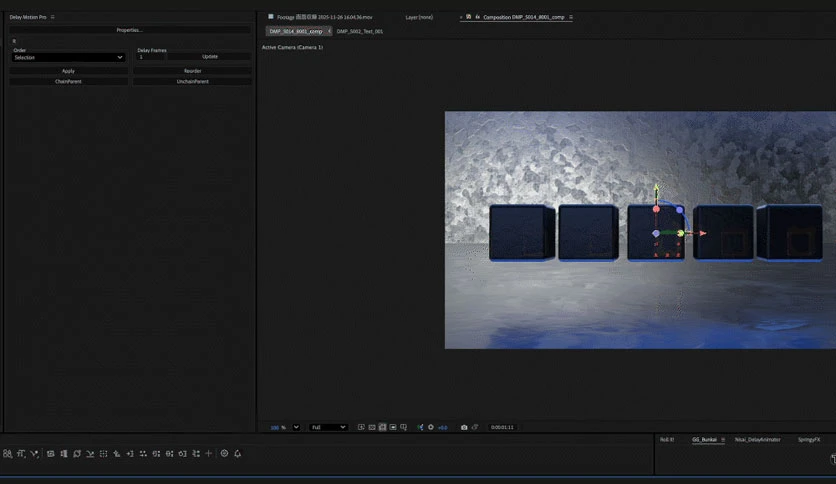Click the +0.0 exposure value

[x=443, y=427]
